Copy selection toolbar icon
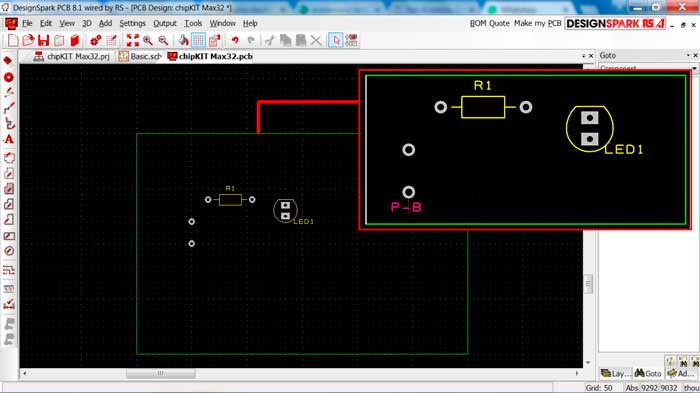 click(285, 41)
